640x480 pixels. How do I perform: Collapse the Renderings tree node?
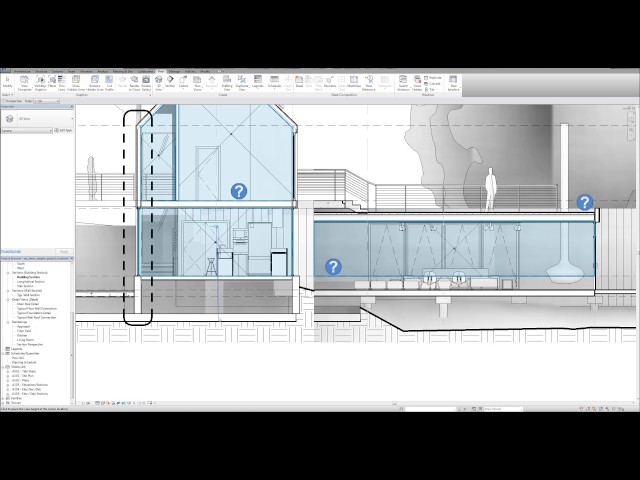pos(8,322)
